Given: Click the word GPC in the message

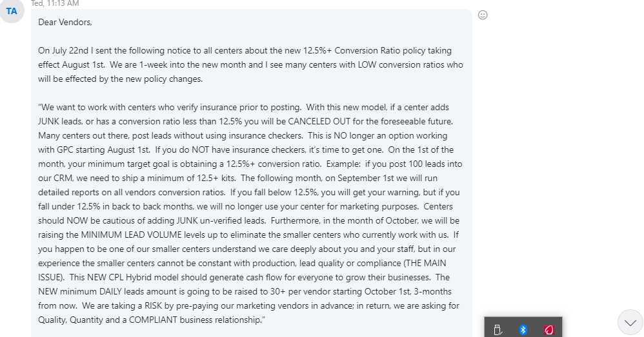Looking at the screenshot, I should (x=65, y=149).
